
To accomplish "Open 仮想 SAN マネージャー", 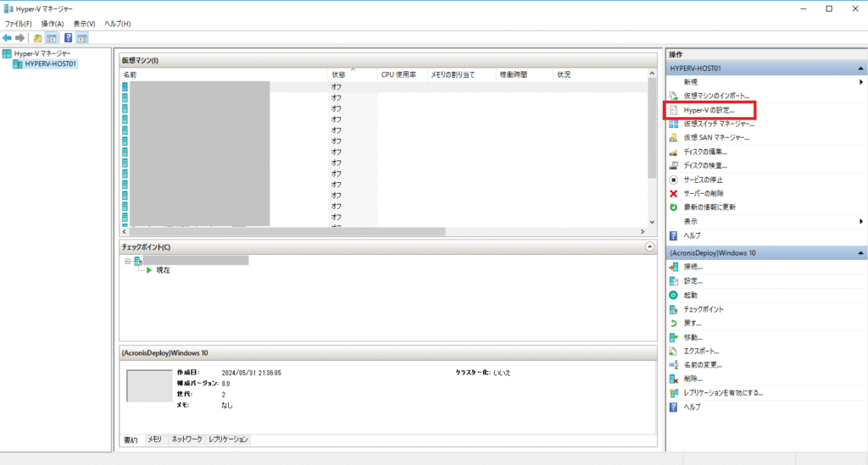I will click(x=716, y=138).
